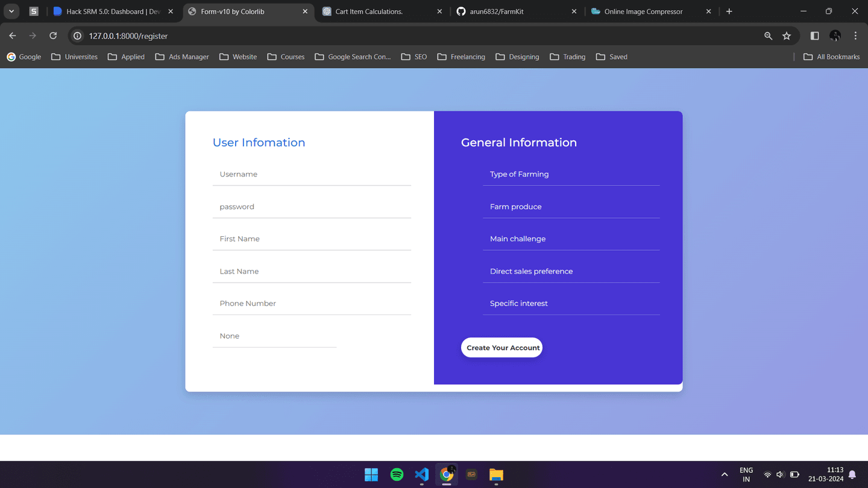Open the Windows Start menu
The height and width of the screenshot is (488, 868).
pyautogui.click(x=371, y=475)
